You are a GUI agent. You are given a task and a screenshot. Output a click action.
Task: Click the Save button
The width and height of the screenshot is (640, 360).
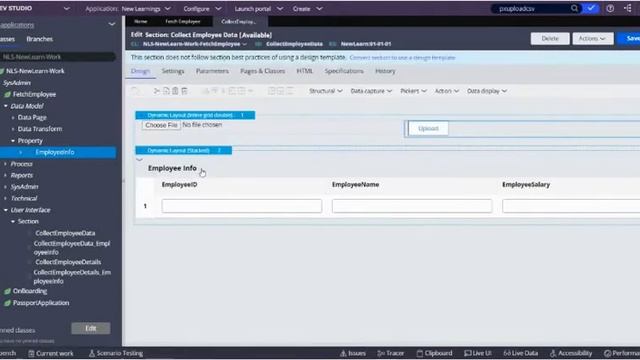[x=630, y=38]
